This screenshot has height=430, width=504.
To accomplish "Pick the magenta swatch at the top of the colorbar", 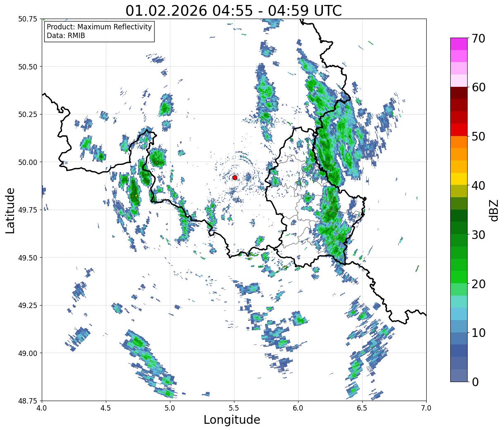I will [x=459, y=44].
